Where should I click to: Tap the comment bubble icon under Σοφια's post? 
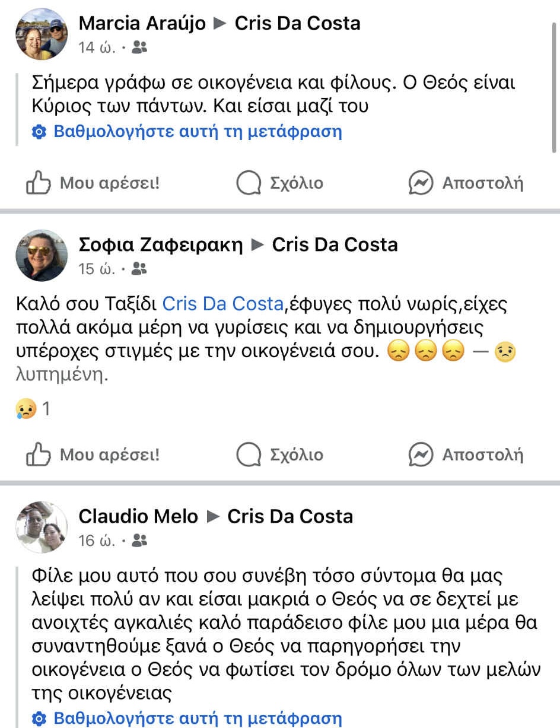coord(249,454)
